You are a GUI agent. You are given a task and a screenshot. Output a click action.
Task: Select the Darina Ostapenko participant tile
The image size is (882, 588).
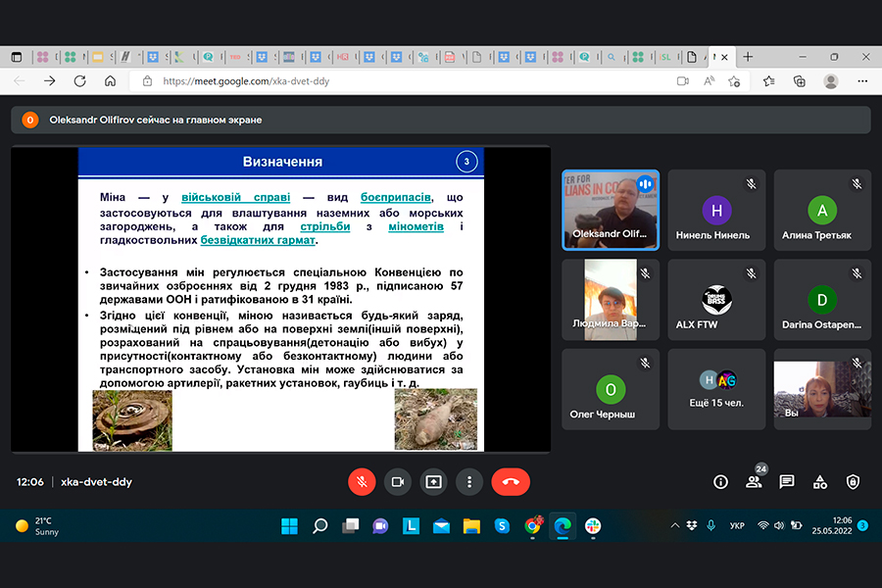click(822, 299)
